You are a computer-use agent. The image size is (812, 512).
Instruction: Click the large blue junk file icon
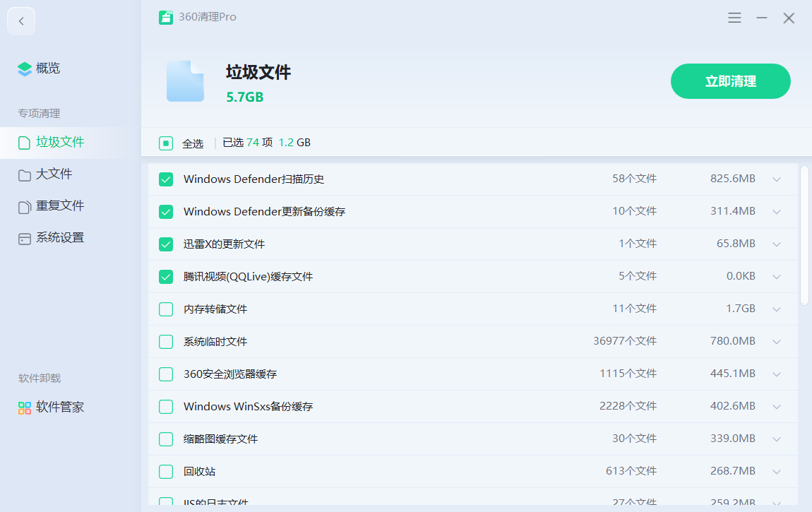185,81
